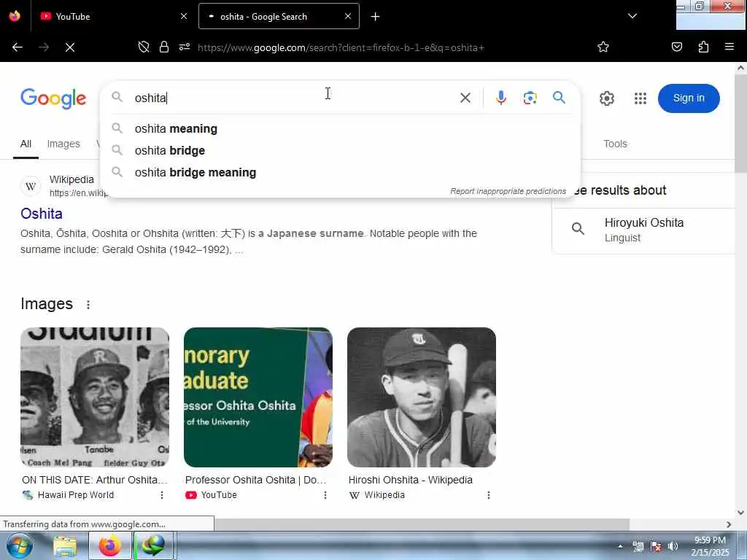Click Hiroshi Ohshita - Wikipedia caption
Screen dimensions: 747x560
pos(411,480)
